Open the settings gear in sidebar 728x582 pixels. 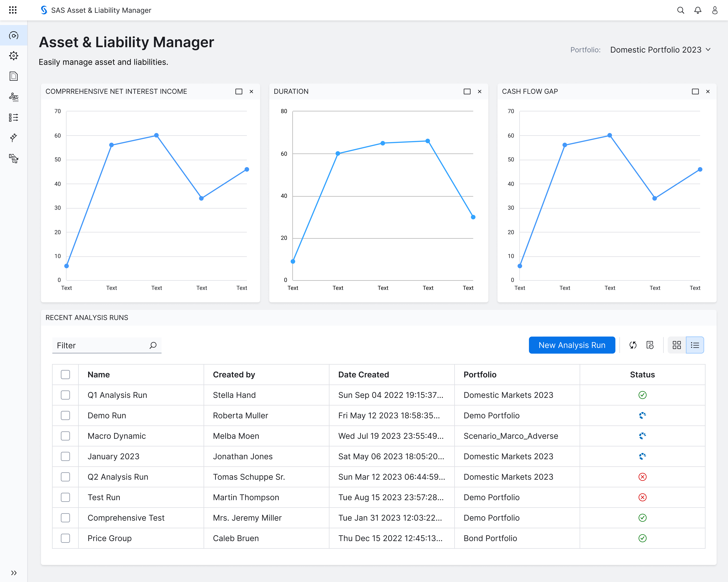tap(14, 56)
